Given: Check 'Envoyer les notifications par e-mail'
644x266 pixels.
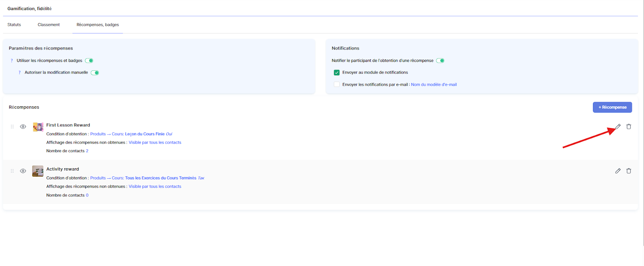Looking at the screenshot, I should [337, 85].
